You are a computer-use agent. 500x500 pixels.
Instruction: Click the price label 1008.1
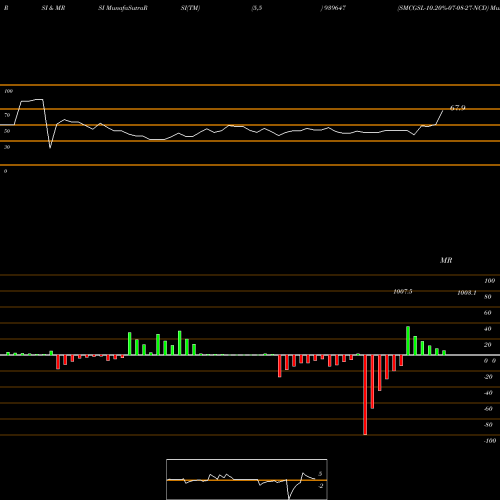pyautogui.click(x=467, y=293)
